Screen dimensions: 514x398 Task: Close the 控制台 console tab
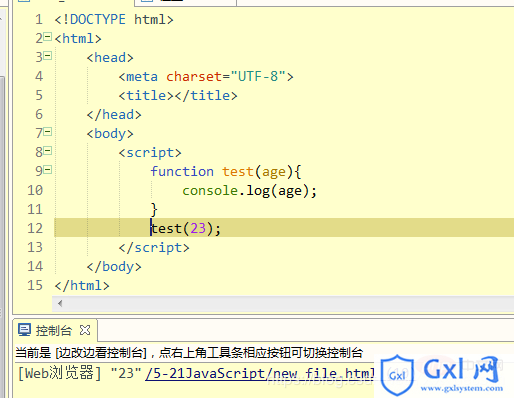(x=85, y=330)
